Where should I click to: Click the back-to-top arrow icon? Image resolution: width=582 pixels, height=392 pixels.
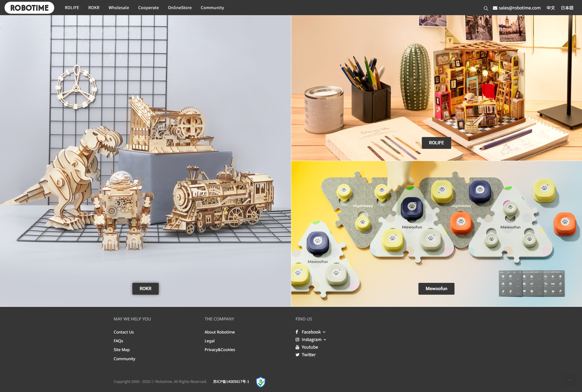tap(570, 380)
